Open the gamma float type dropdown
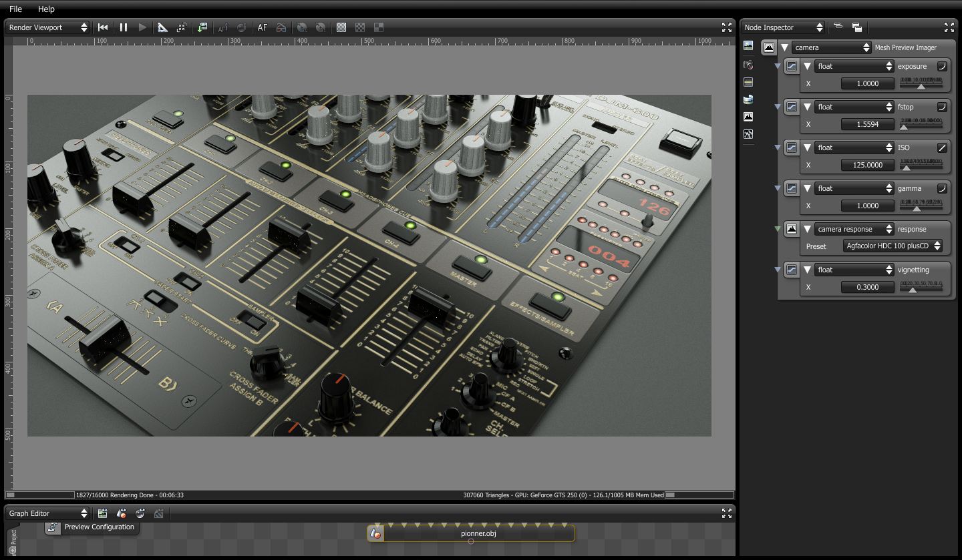The image size is (962, 560). point(854,188)
